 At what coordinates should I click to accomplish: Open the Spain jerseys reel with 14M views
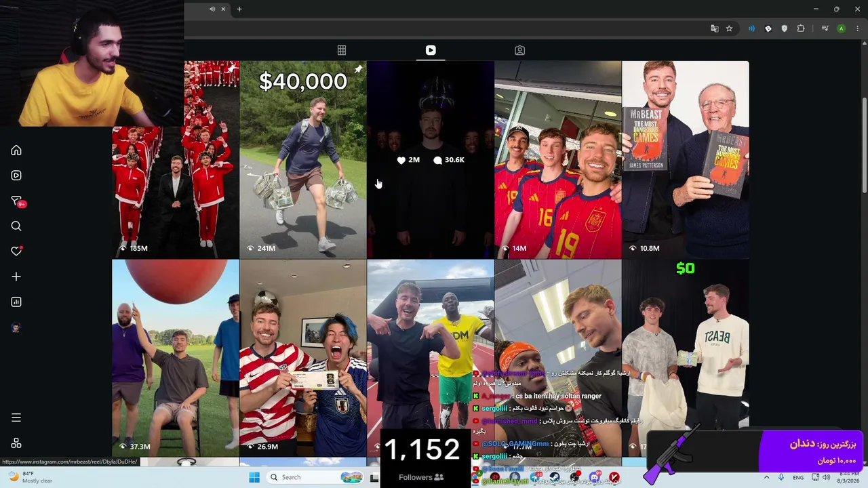558,160
